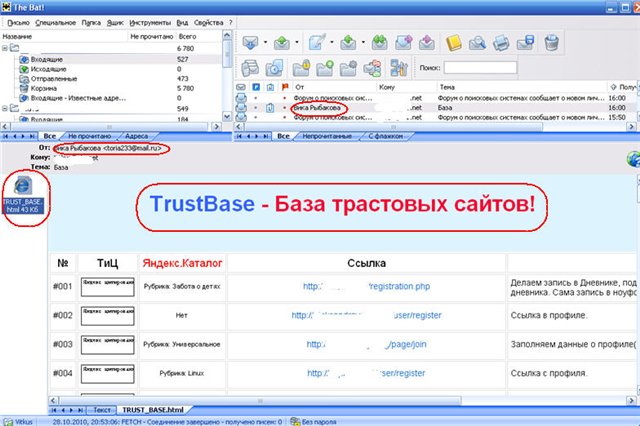Select the 15:50 forum notification message
The width and height of the screenshot is (640, 426).
436,118
